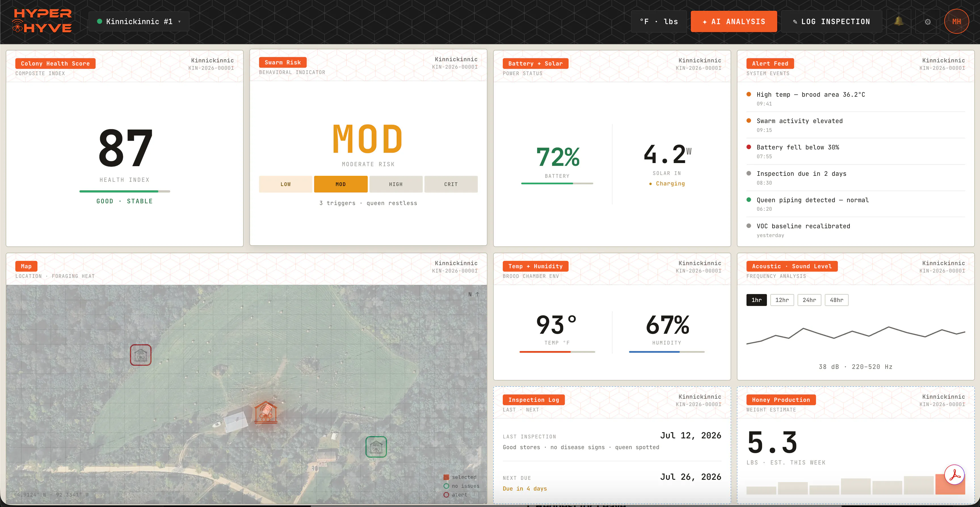Click the health index progress bar
This screenshot has width=980, height=507.
click(125, 191)
